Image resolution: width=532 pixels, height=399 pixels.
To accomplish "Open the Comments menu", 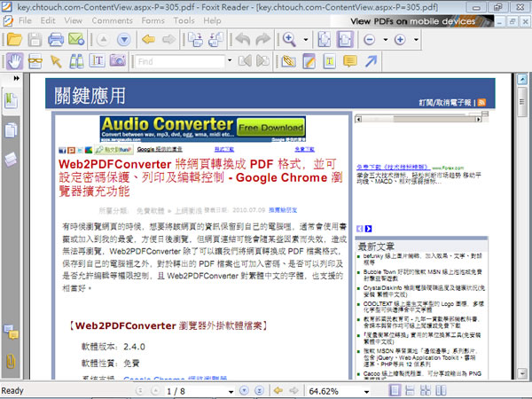I will 112,20.
